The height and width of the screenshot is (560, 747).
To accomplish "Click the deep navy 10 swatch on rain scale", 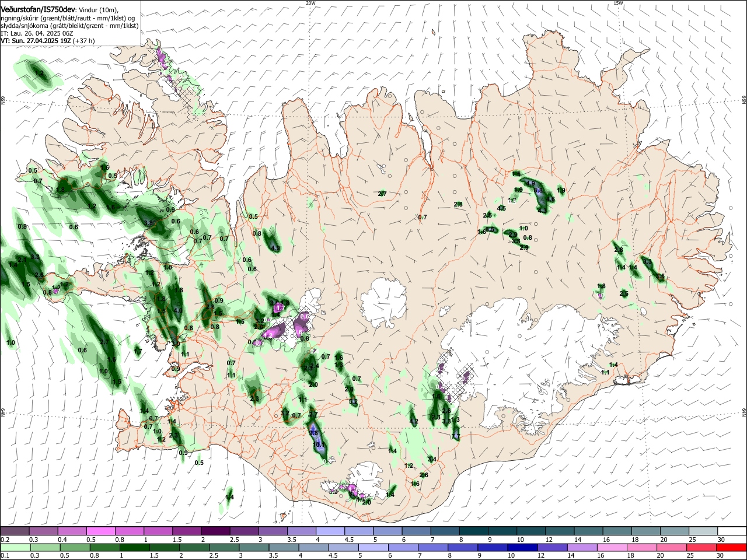I will pos(523,547).
